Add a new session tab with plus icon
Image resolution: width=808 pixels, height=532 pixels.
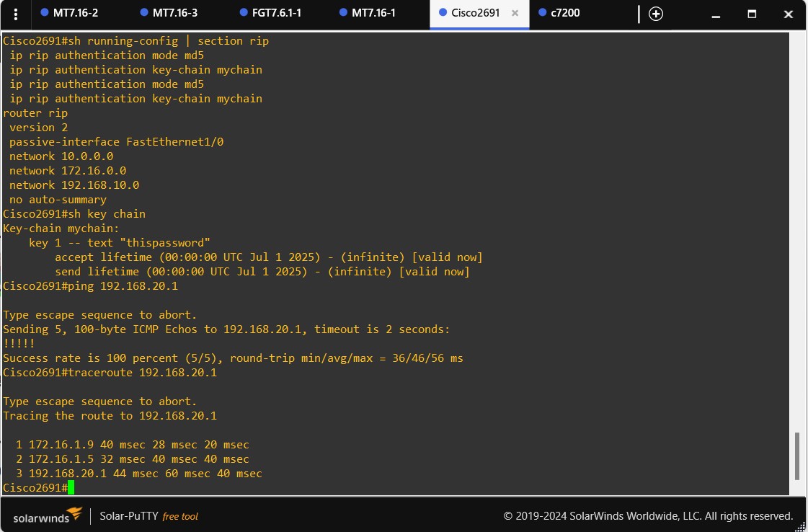pyautogui.click(x=655, y=14)
